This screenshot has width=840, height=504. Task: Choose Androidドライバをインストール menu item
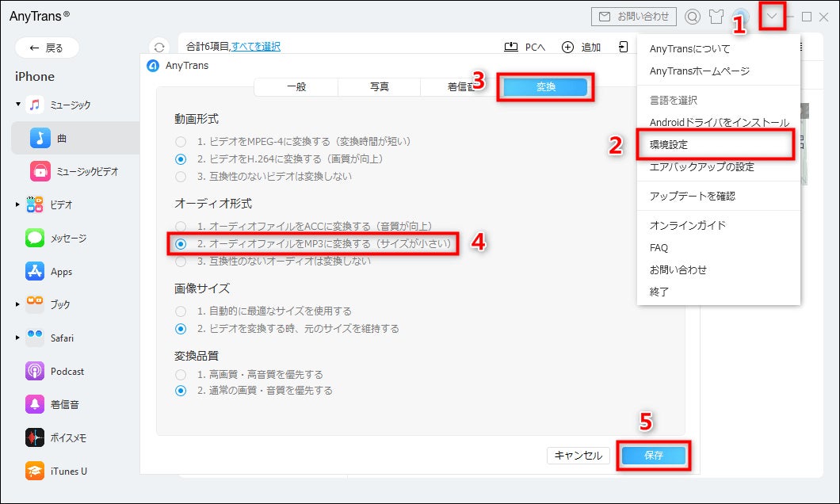[x=719, y=122]
